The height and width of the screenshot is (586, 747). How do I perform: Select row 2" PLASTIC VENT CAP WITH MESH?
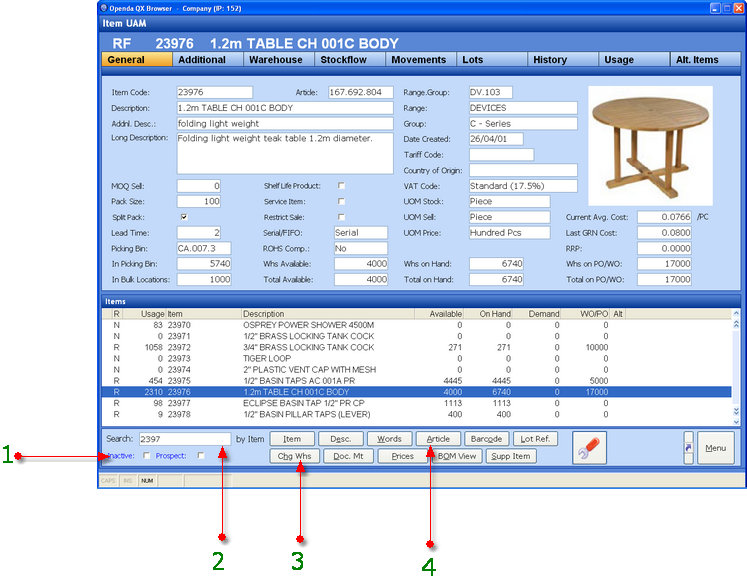coord(417,370)
